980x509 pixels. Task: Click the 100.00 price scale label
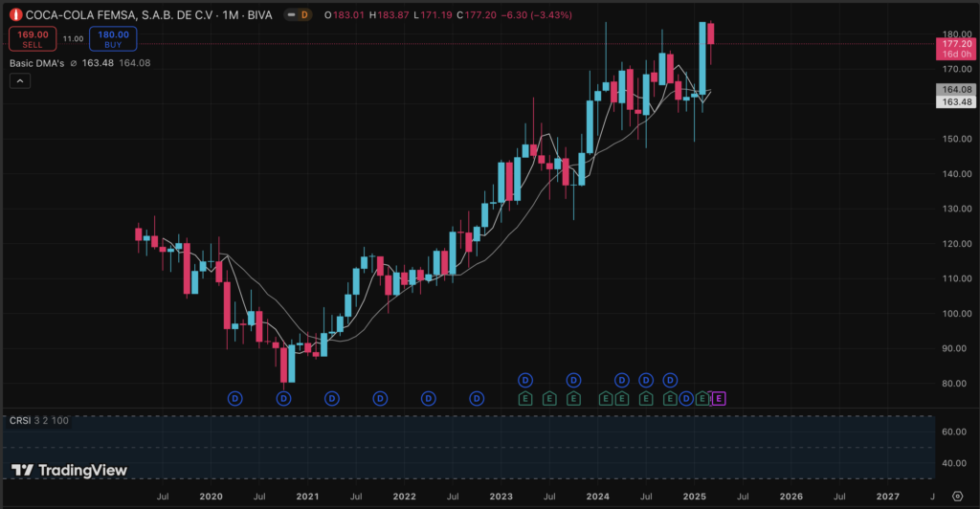pyautogui.click(x=957, y=314)
